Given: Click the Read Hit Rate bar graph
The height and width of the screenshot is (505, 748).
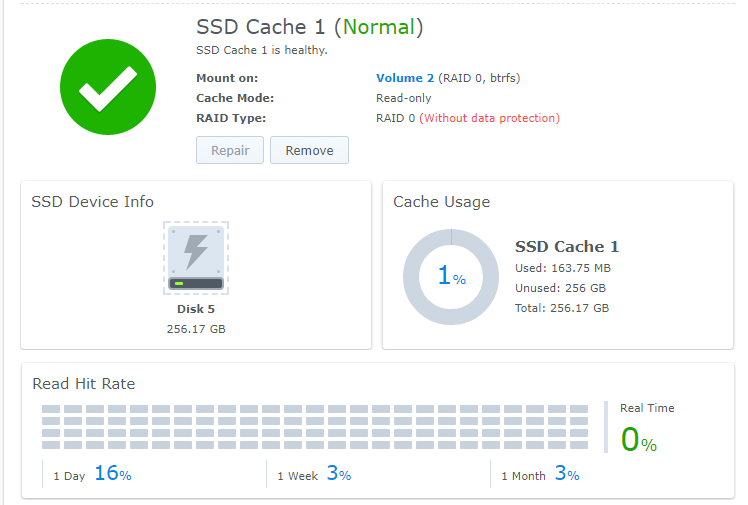Looking at the screenshot, I should [315, 427].
